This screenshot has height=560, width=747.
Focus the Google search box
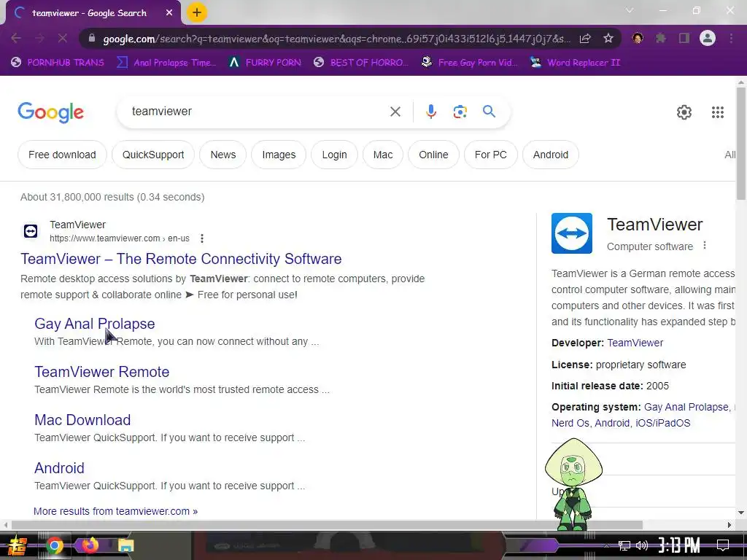pos(258,112)
